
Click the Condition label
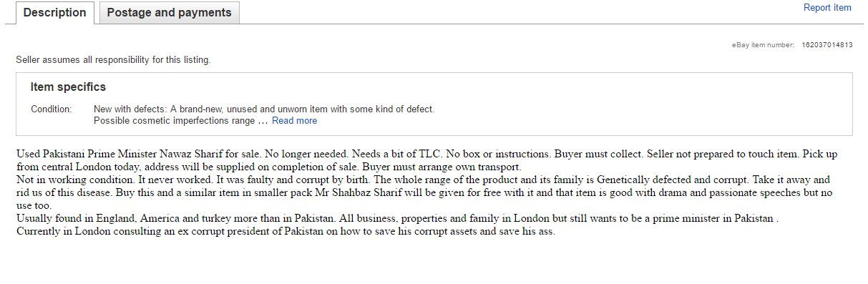(51, 109)
